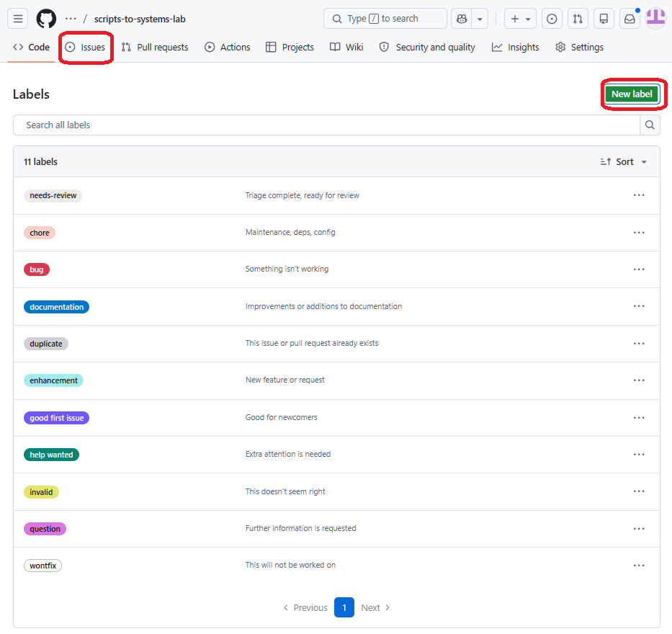The image size is (672, 634).
Task: Go to the Actions tab
Action: pyautogui.click(x=227, y=47)
